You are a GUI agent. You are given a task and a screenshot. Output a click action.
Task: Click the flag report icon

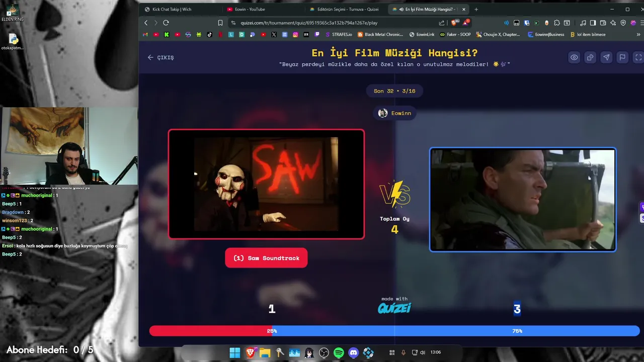[622, 57]
